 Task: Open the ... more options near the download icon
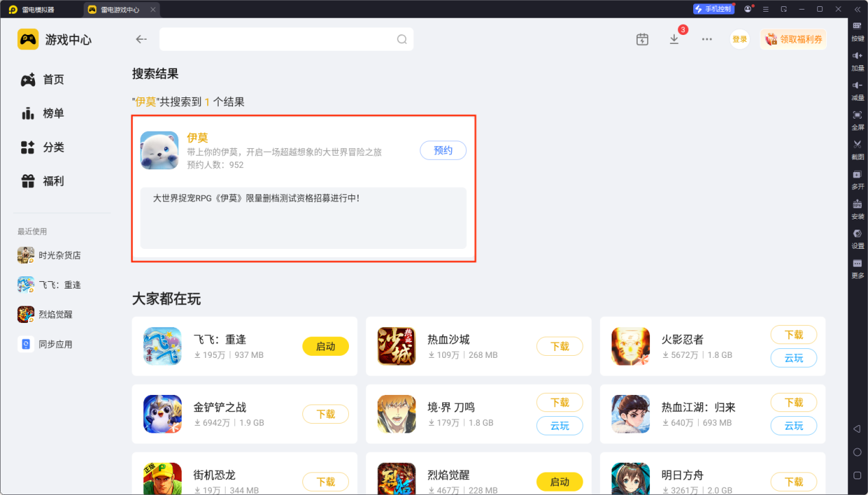tap(706, 39)
